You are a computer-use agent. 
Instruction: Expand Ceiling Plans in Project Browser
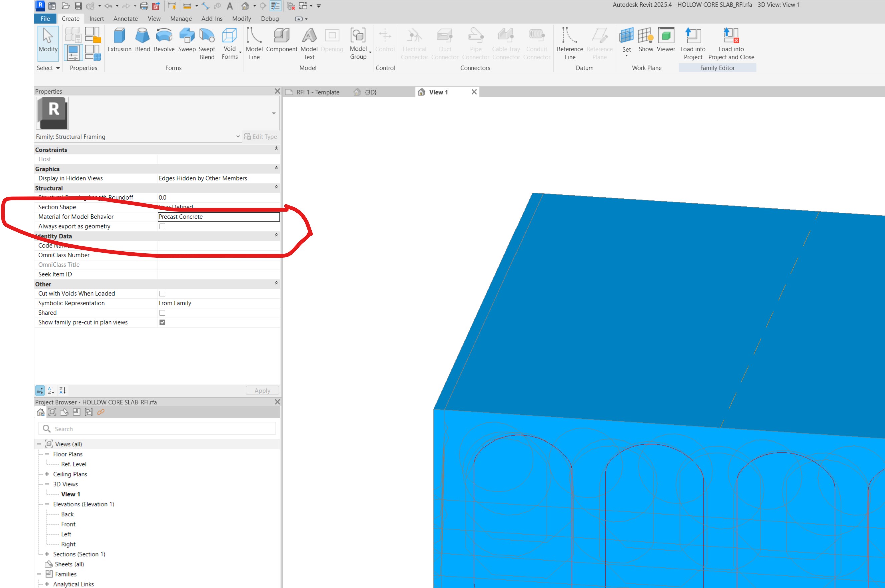(47, 474)
